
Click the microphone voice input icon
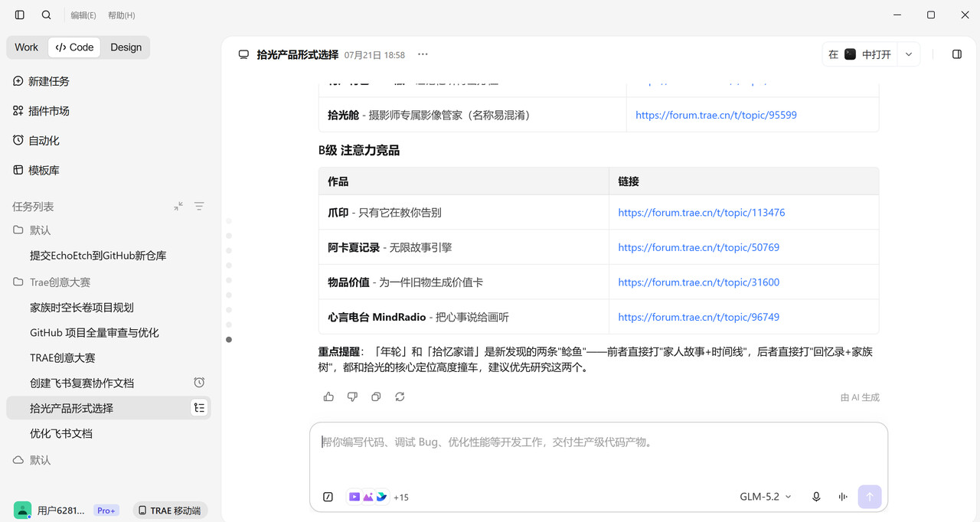pyautogui.click(x=816, y=497)
